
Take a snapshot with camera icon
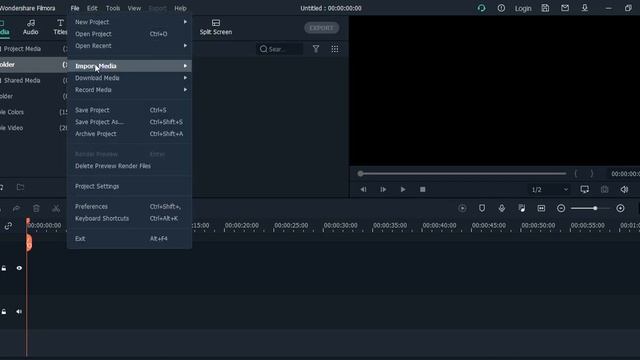[604, 189]
